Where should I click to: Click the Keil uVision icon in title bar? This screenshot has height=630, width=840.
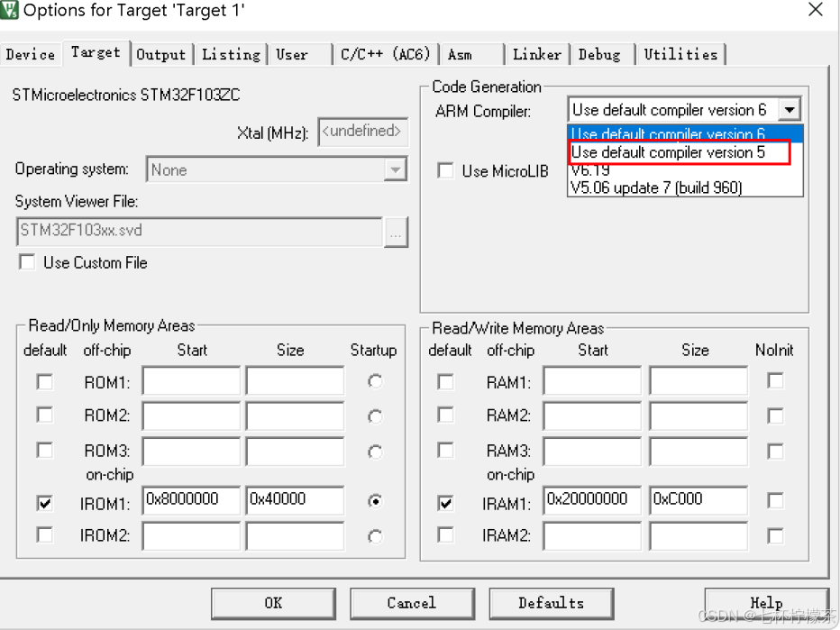tap(9, 10)
